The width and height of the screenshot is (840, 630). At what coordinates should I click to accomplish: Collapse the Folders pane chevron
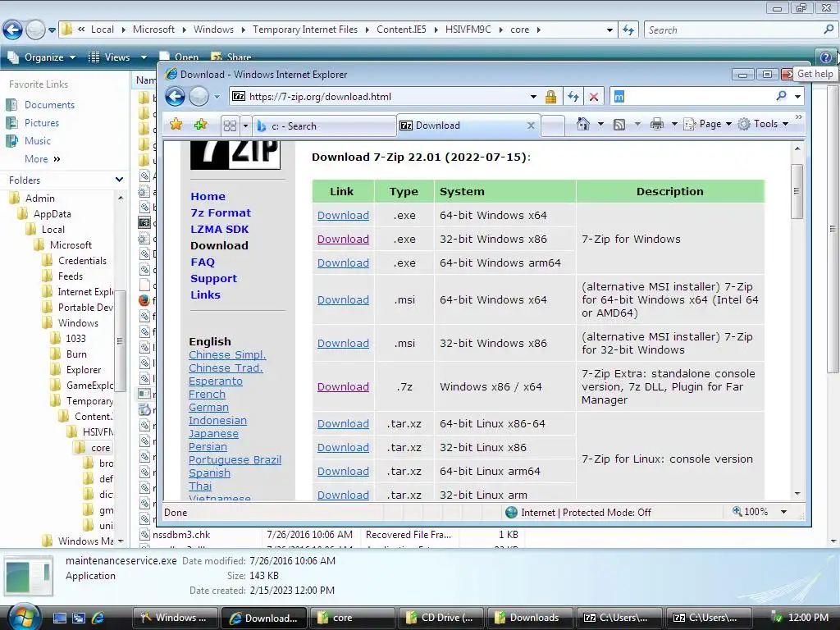(x=119, y=180)
